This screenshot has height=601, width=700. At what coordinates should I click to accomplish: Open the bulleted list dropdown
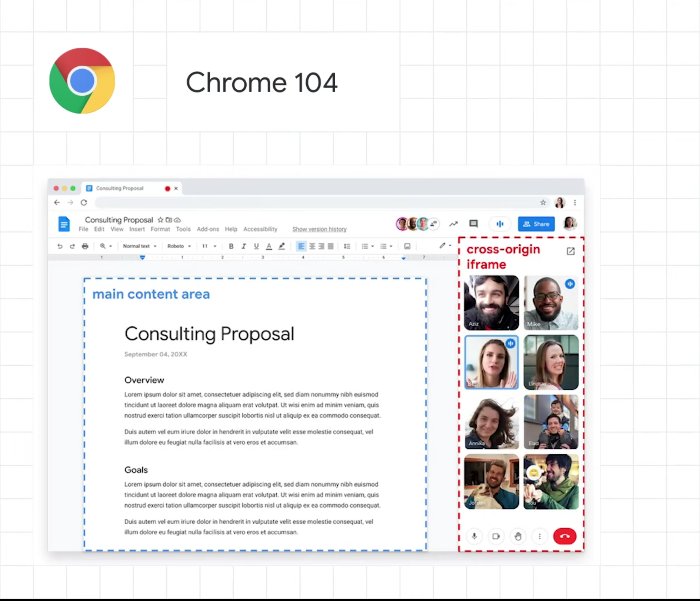[x=367, y=246]
